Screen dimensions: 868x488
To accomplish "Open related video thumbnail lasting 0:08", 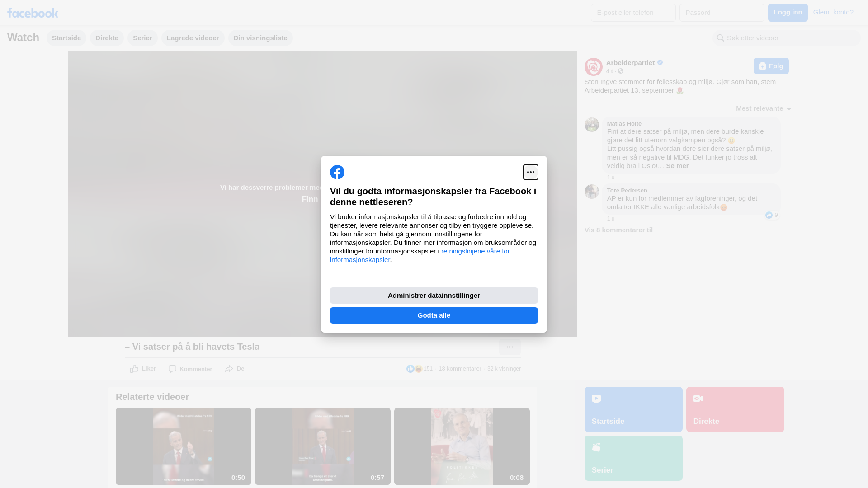I will [462, 446].
